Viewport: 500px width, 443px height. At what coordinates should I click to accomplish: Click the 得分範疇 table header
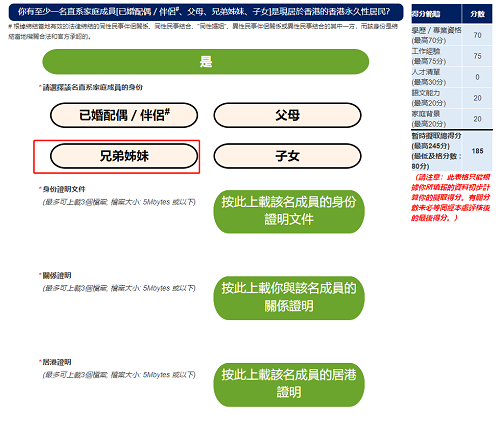436,14
